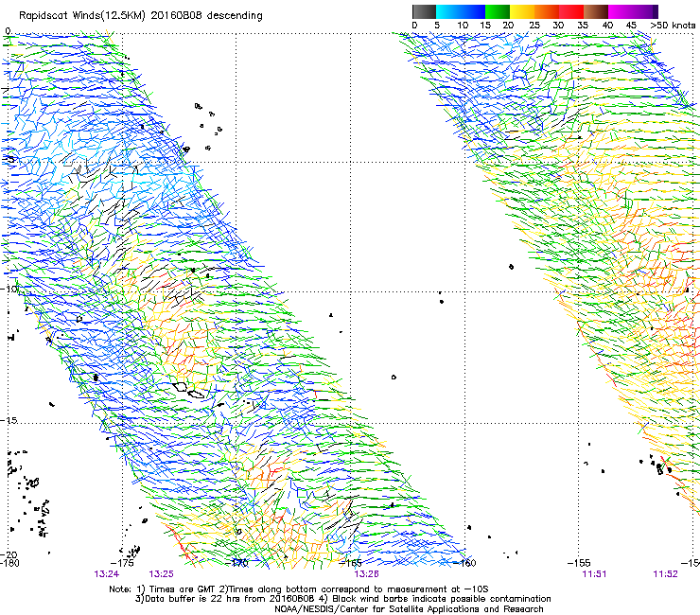Click the purple '13:25' pass time
The height and width of the screenshot is (615, 700).
pos(161,574)
